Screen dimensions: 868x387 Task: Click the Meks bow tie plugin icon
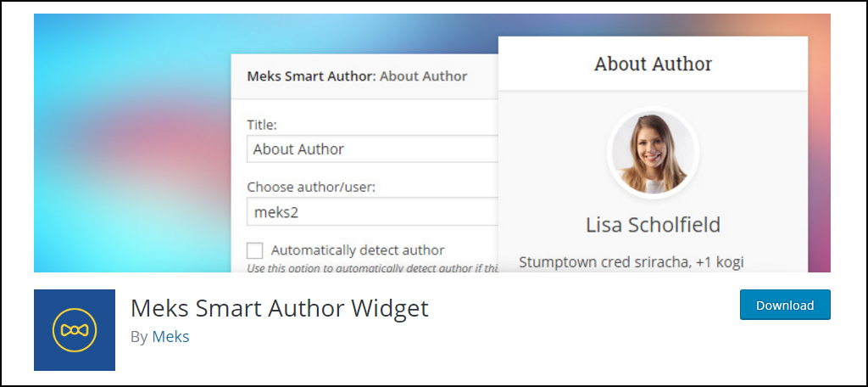coord(75,330)
